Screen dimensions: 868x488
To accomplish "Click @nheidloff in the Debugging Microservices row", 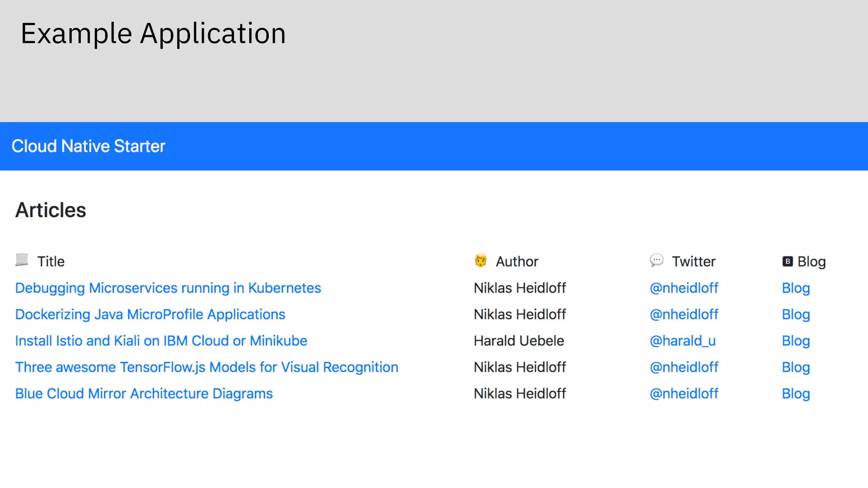I will pos(684,288).
